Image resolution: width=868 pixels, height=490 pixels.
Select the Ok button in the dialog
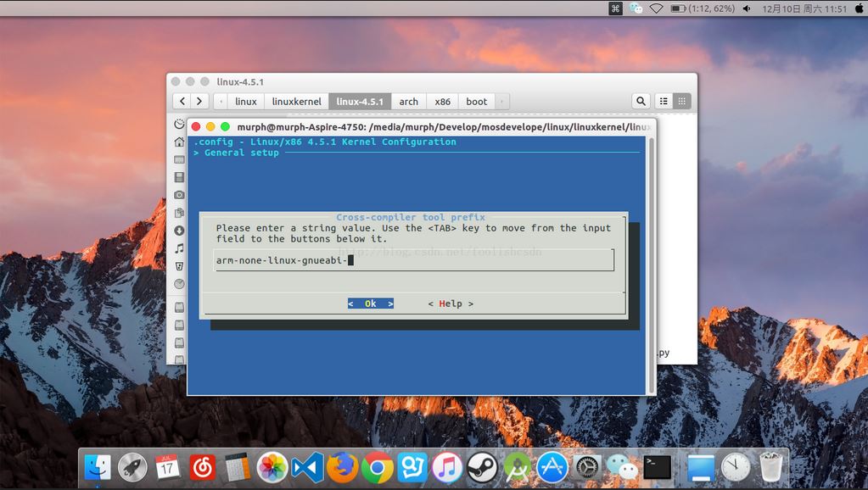click(370, 303)
